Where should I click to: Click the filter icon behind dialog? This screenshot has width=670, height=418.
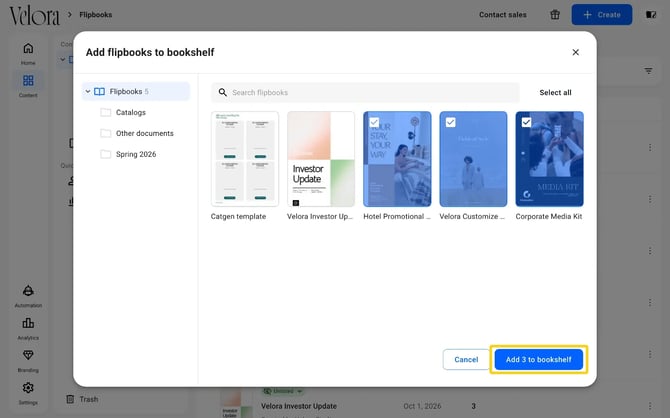click(x=648, y=71)
